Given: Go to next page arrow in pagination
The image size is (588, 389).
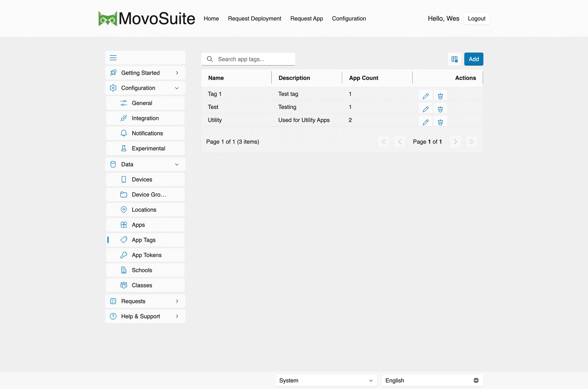Looking at the screenshot, I should (455, 142).
